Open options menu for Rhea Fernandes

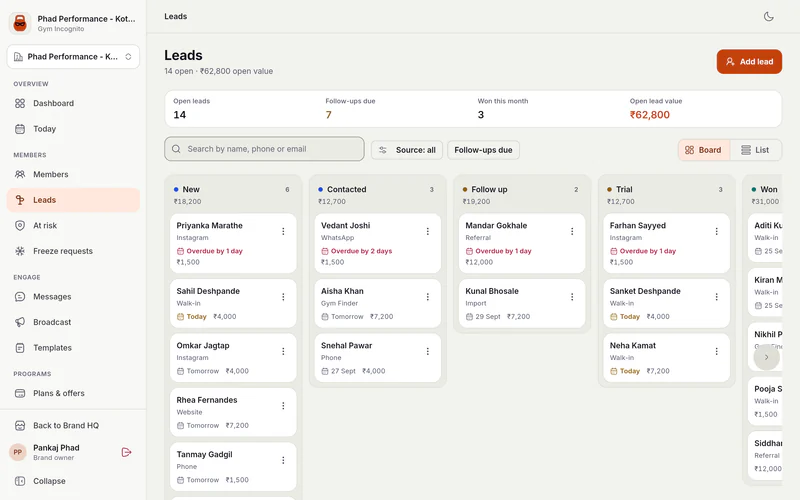[283, 406]
